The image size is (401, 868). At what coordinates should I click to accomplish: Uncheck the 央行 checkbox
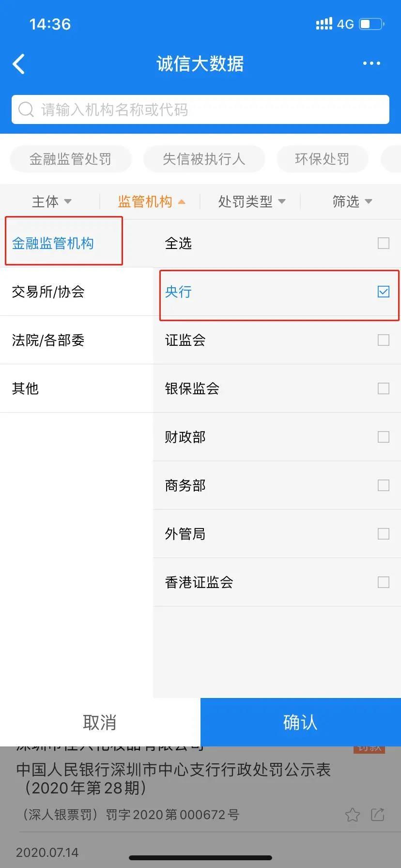(x=383, y=292)
